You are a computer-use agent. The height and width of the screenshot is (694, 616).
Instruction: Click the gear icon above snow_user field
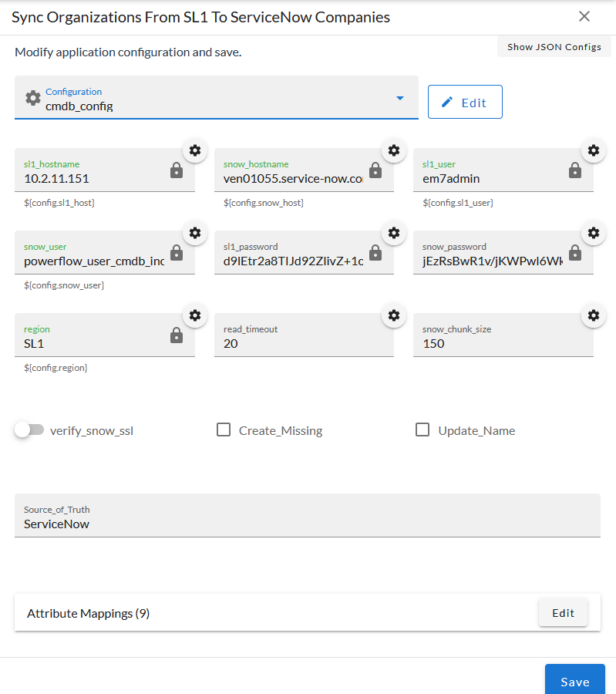coord(195,233)
